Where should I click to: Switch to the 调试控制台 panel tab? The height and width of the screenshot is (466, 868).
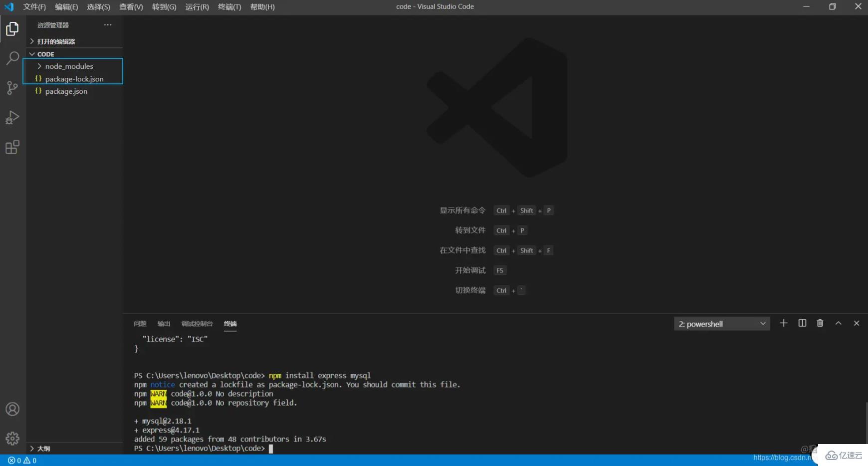[197, 324]
